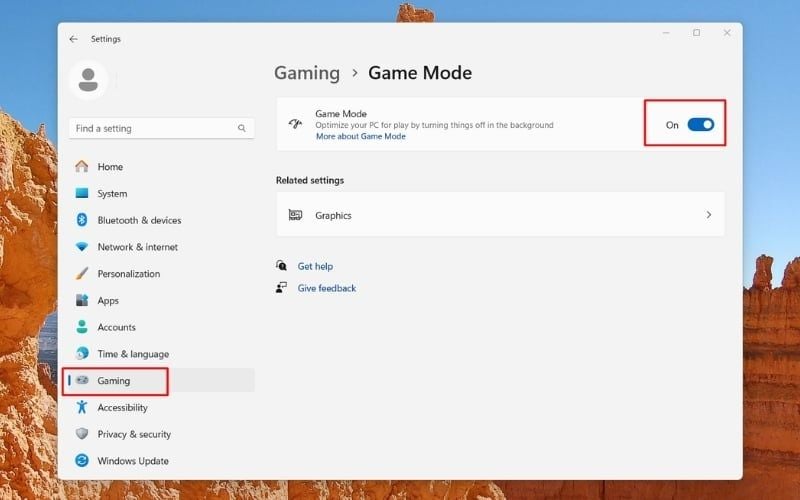
Task: Click the Time & language globe icon
Action: coord(82,353)
